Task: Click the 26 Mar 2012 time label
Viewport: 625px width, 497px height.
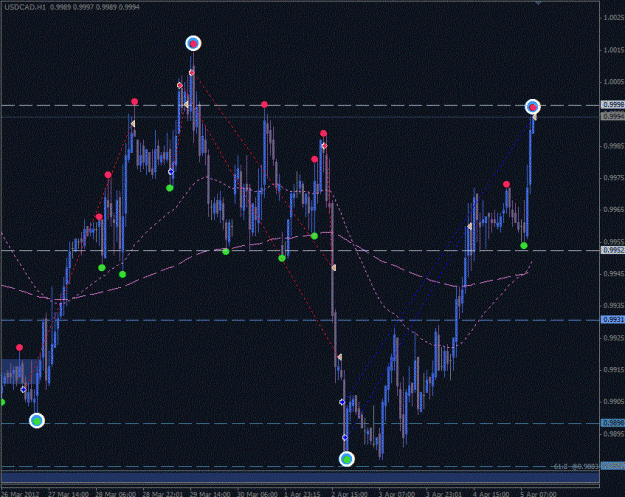Action: (x=20, y=494)
